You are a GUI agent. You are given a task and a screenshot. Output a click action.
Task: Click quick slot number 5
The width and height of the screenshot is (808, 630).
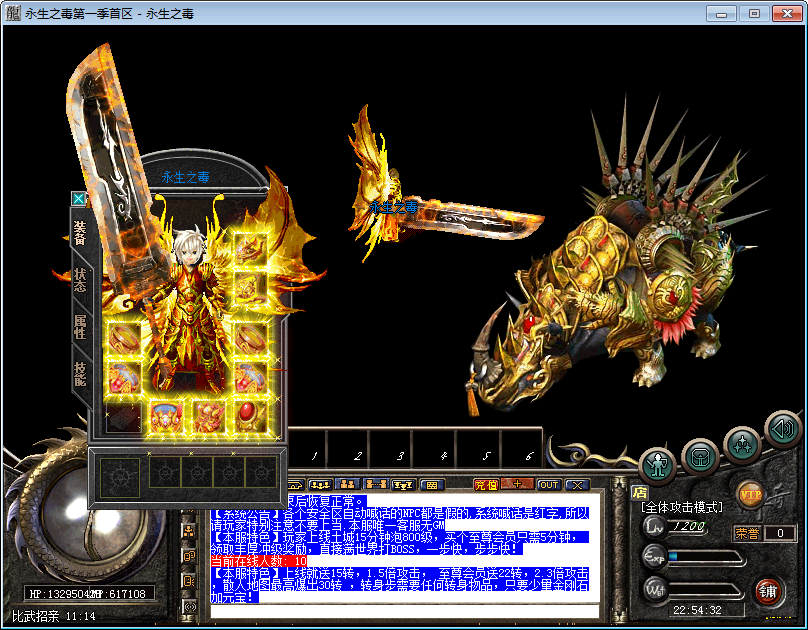click(x=478, y=449)
